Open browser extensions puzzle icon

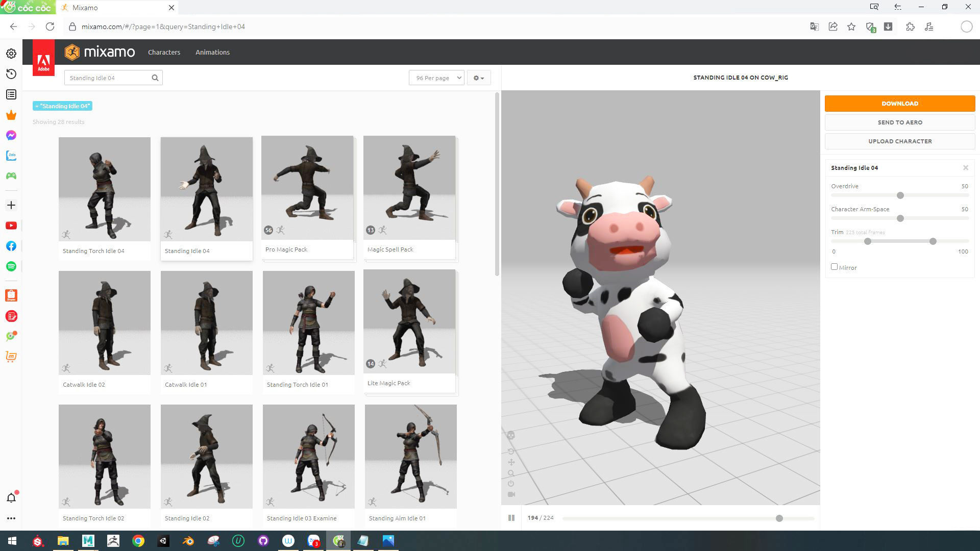pyautogui.click(x=910, y=27)
